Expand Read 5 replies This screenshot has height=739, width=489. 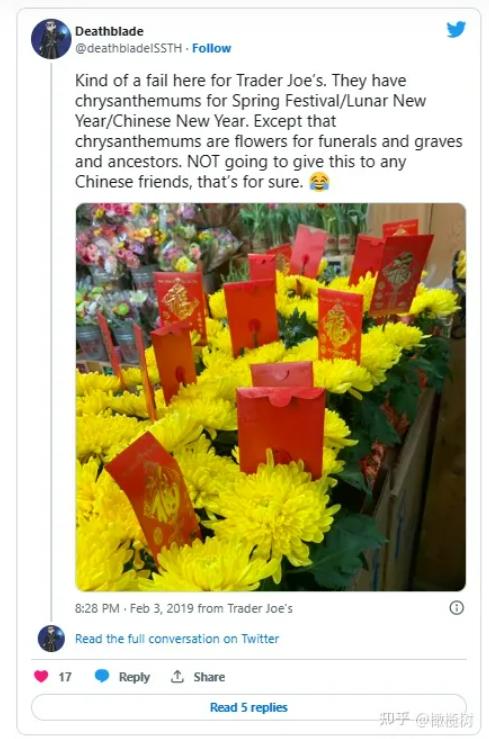click(249, 707)
